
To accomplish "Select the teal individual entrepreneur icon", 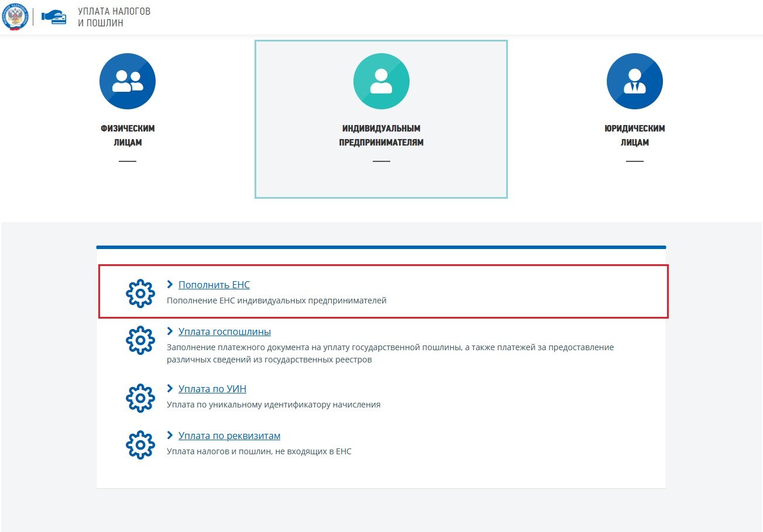I will coord(381,81).
